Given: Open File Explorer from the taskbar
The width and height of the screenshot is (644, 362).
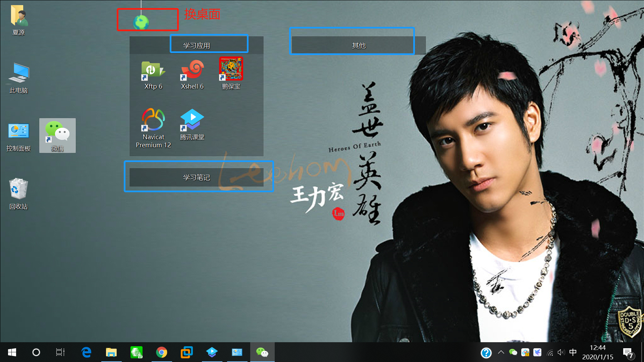Looking at the screenshot, I should pos(111,352).
